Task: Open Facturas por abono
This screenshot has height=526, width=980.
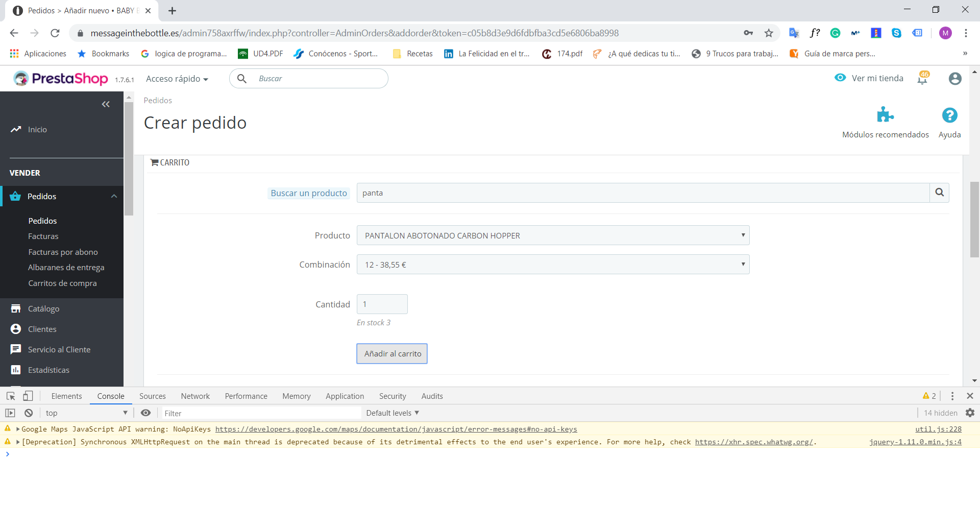Action: click(x=63, y=252)
